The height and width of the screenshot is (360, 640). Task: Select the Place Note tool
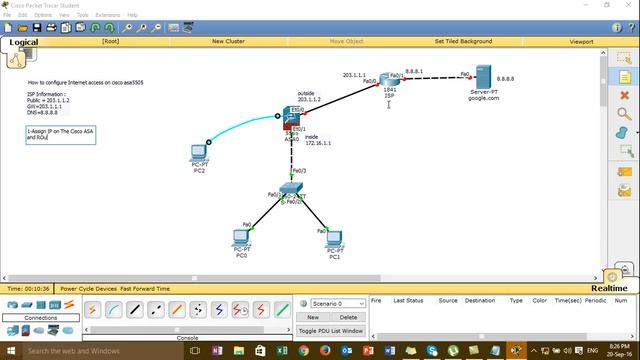(624, 77)
